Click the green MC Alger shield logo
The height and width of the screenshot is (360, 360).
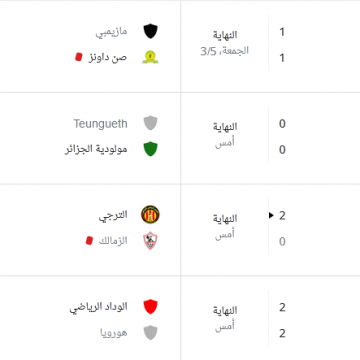(x=150, y=149)
